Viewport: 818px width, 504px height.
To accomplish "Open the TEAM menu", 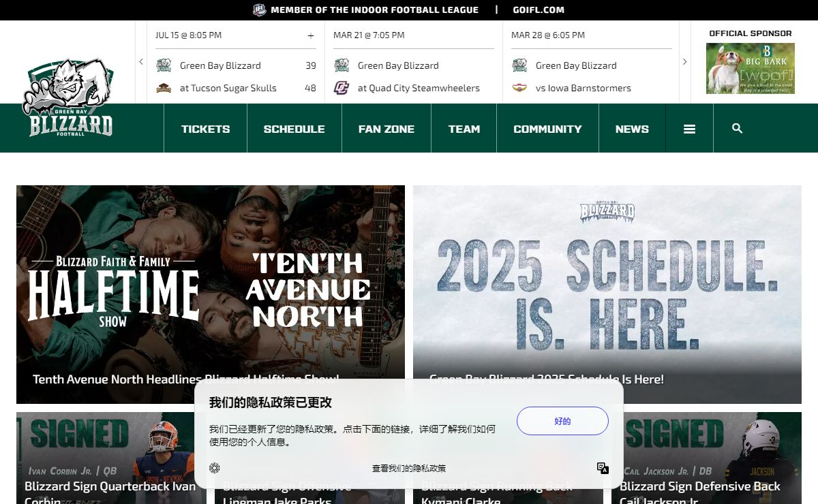I will pos(464,129).
